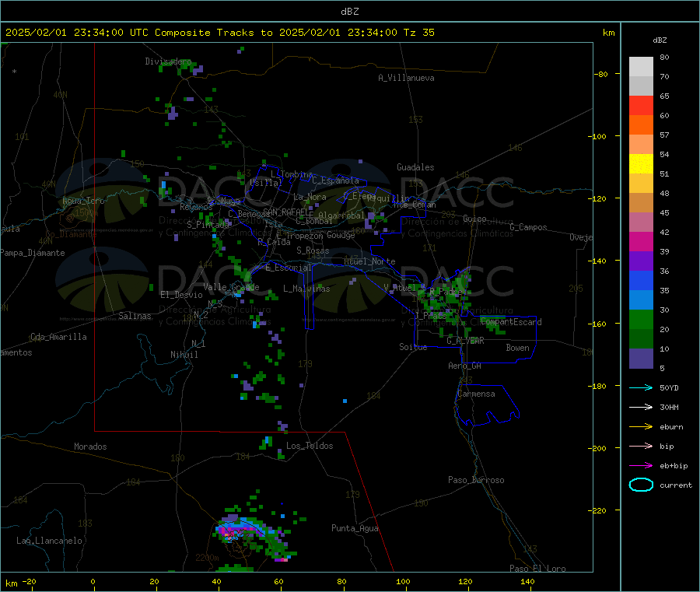Click the 'Divisadero' map label
Image resolution: width=700 pixels, height=592 pixels.
coord(168,61)
